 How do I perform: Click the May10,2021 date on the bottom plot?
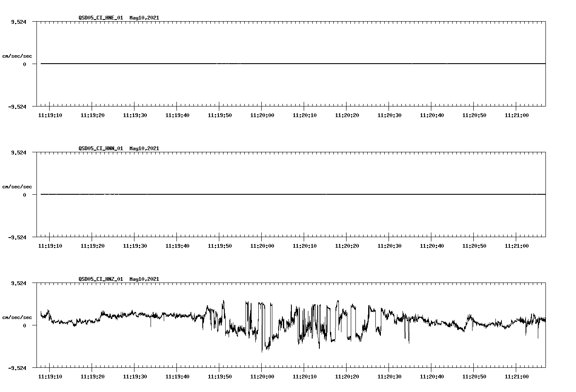144,279
